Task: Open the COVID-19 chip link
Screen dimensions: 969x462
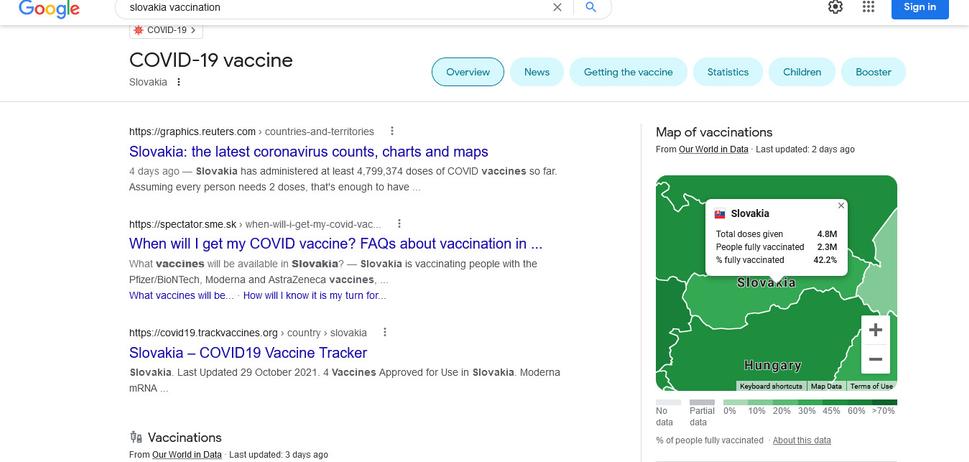Action: pos(166,30)
